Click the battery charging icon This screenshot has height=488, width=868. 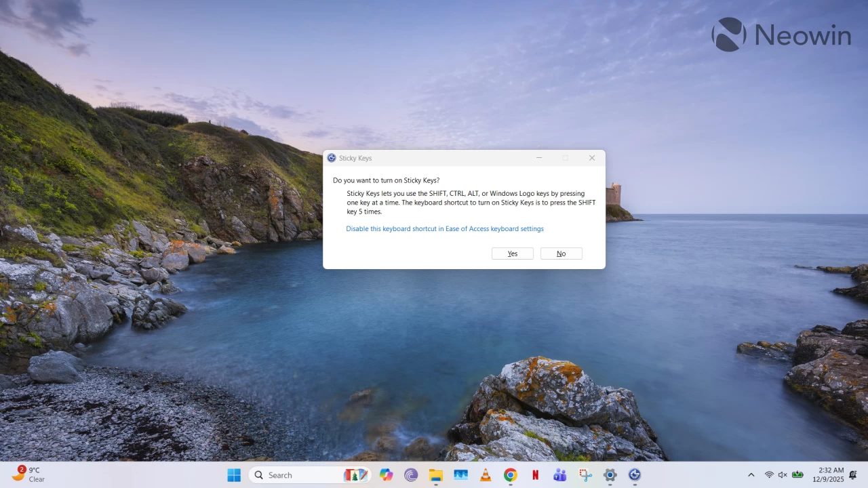(x=798, y=475)
